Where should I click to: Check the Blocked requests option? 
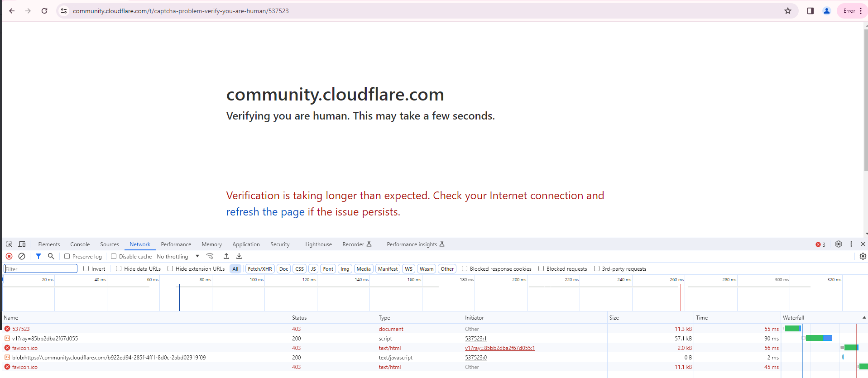click(x=541, y=268)
